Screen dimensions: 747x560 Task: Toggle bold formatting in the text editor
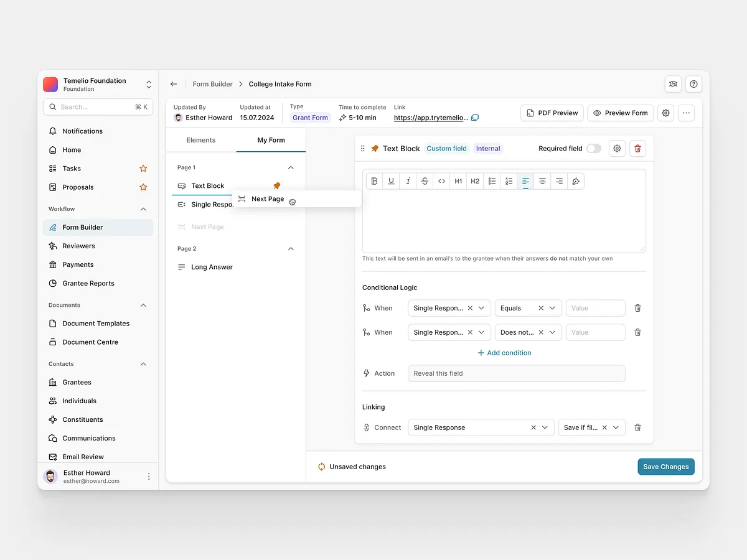tap(374, 181)
